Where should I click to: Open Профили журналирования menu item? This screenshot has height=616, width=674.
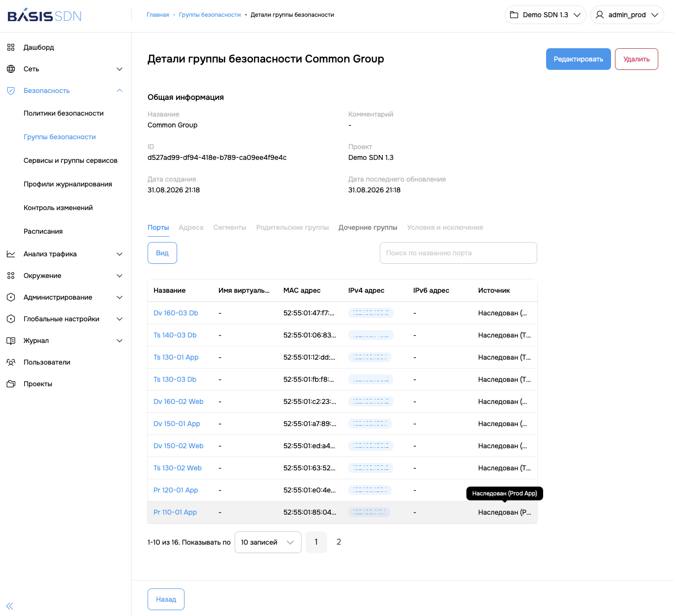68,184
